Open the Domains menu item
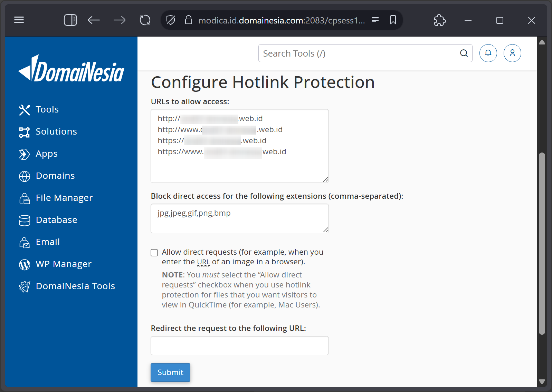This screenshot has width=552, height=392. tap(55, 176)
